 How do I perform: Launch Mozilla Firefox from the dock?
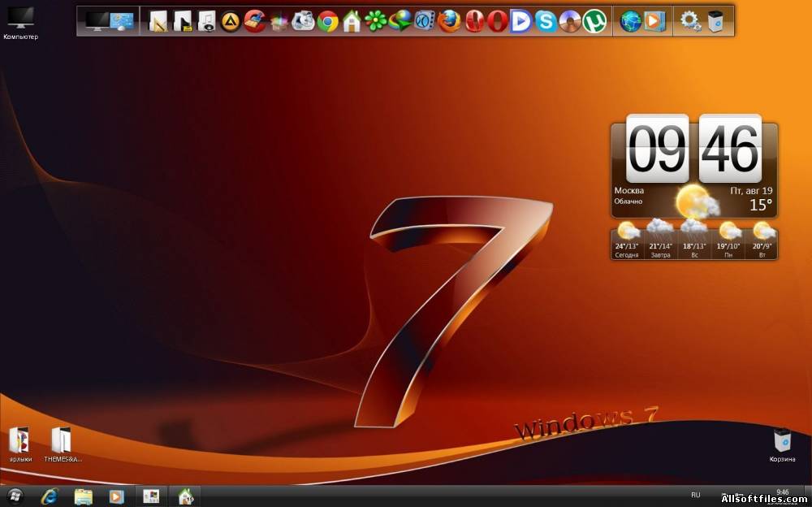tap(449, 21)
